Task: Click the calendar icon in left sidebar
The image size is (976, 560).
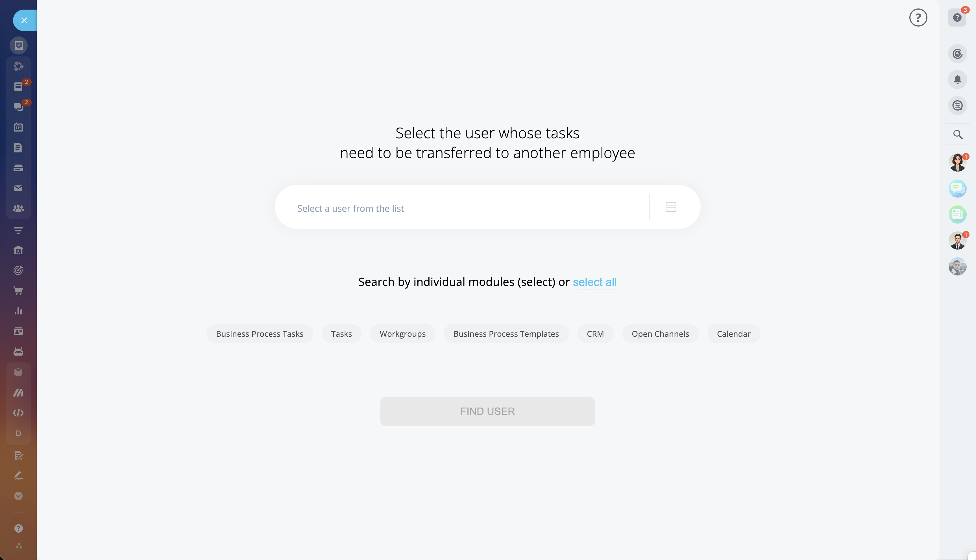Action: (18, 127)
